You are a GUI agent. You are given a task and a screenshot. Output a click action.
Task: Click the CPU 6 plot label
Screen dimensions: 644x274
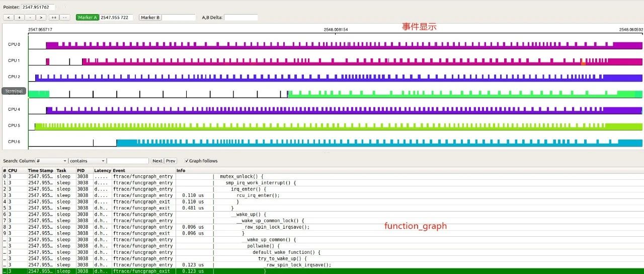14,142
